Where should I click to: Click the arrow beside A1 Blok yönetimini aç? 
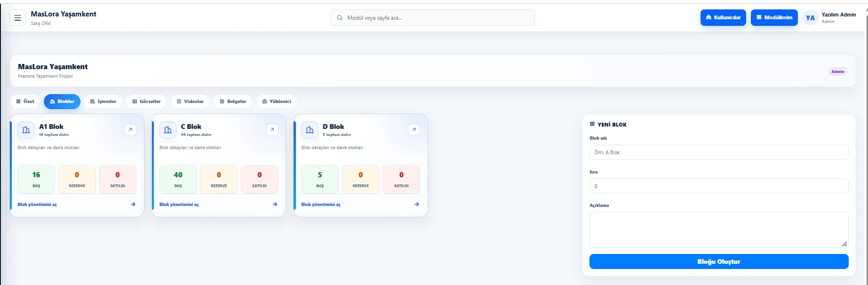point(133,204)
